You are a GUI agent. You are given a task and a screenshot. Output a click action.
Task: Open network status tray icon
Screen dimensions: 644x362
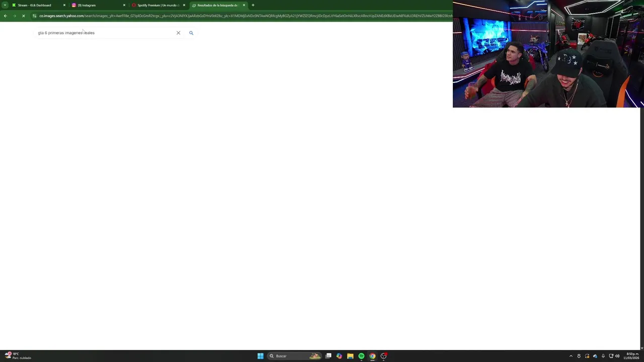(611, 356)
